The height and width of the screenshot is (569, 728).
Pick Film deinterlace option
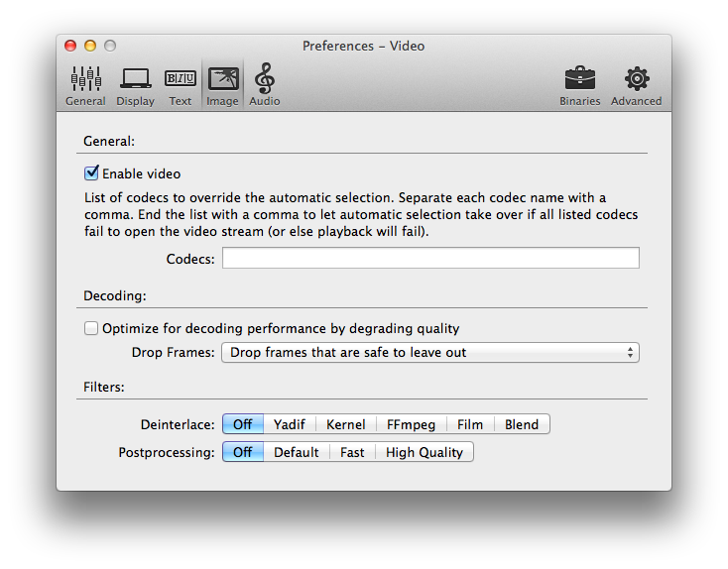tap(470, 424)
